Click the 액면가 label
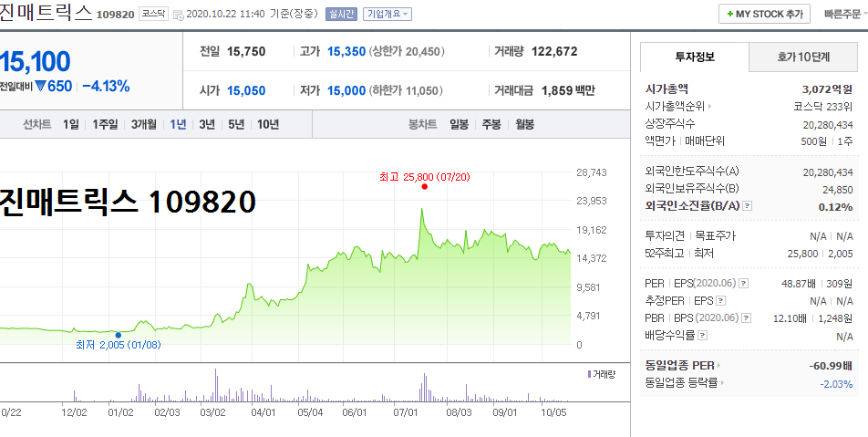868x437 pixels. pyautogui.click(x=660, y=141)
